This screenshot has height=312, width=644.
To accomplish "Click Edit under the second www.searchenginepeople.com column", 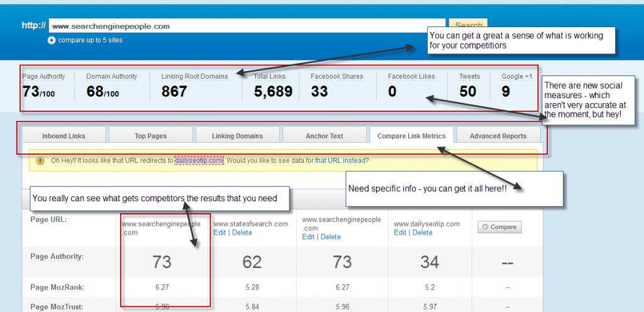I will coord(308,237).
